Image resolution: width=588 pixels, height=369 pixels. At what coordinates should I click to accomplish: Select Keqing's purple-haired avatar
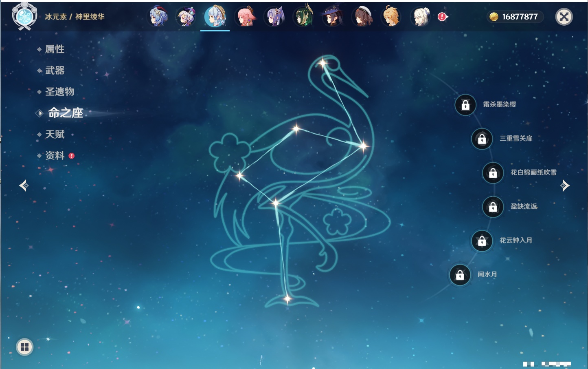[x=274, y=17]
